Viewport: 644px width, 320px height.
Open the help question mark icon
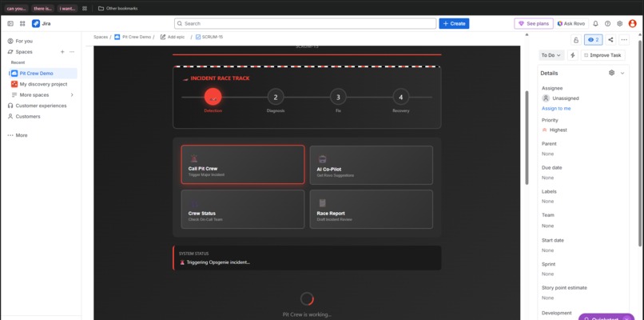[x=608, y=24]
